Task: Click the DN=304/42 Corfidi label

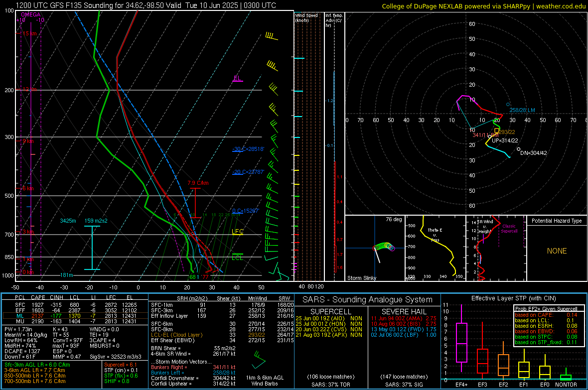Action: click(x=533, y=153)
